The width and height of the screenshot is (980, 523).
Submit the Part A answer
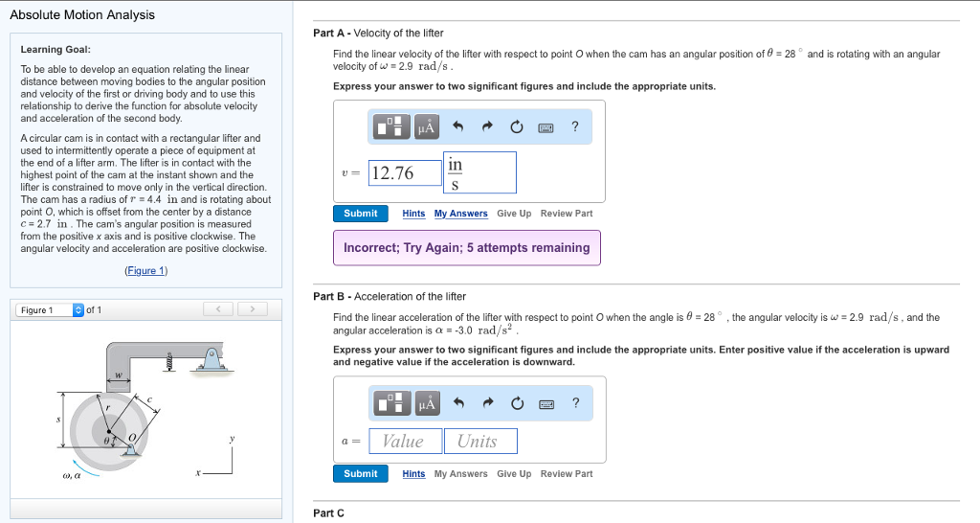coord(361,214)
